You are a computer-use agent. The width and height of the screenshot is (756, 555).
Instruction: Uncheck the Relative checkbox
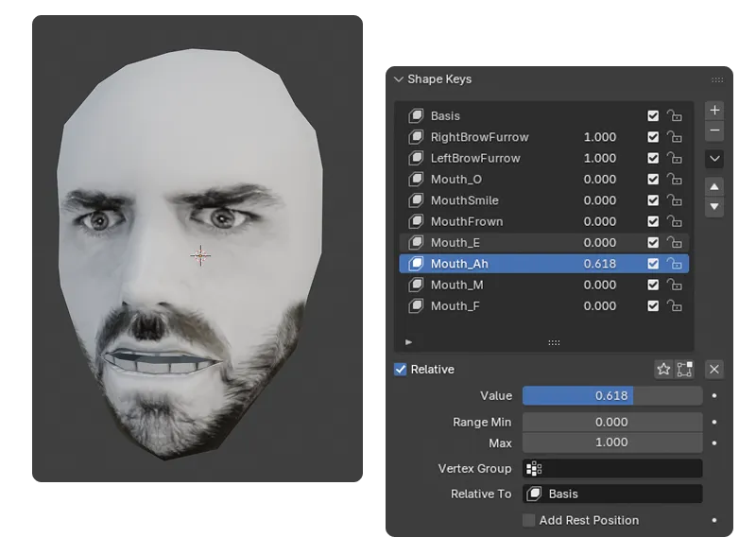pos(401,370)
